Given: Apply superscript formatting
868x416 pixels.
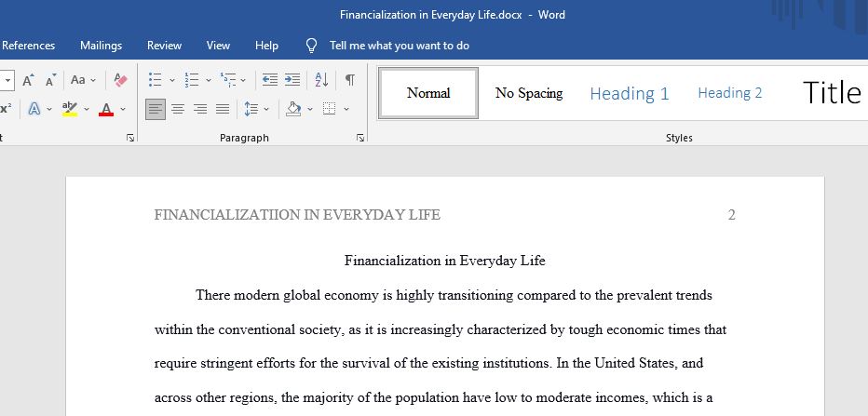Looking at the screenshot, I should [x=6, y=109].
